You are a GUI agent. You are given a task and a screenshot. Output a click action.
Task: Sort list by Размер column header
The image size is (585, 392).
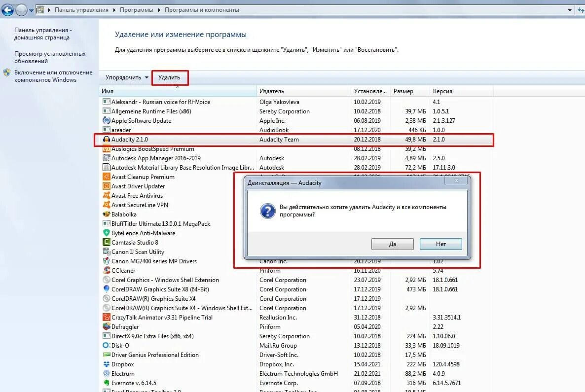point(410,91)
